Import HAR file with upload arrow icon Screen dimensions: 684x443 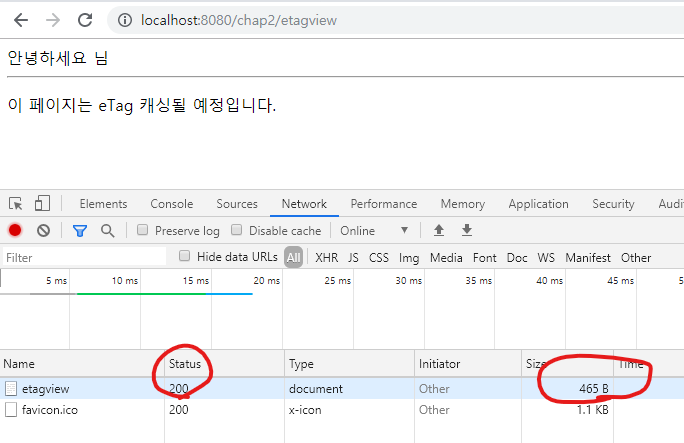(x=439, y=230)
